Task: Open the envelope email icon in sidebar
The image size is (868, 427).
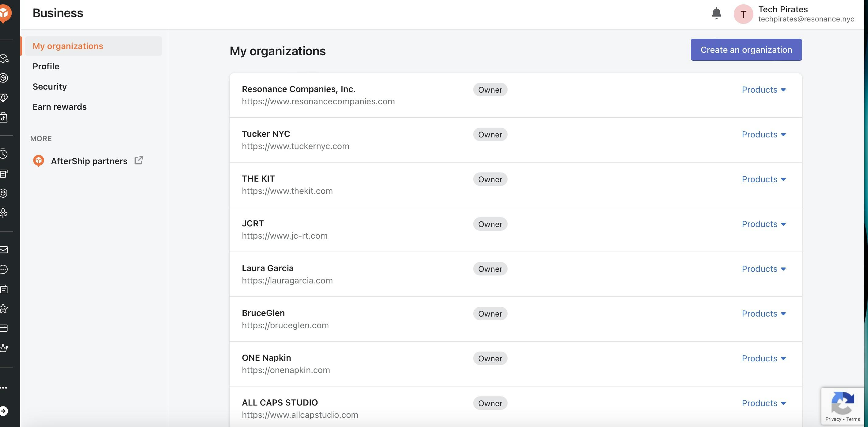Action: [4, 250]
